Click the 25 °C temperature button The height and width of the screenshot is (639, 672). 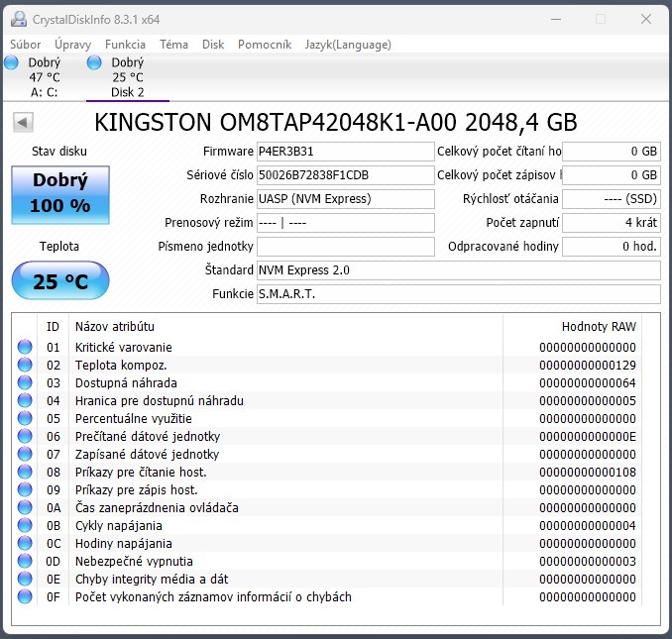pos(60,280)
